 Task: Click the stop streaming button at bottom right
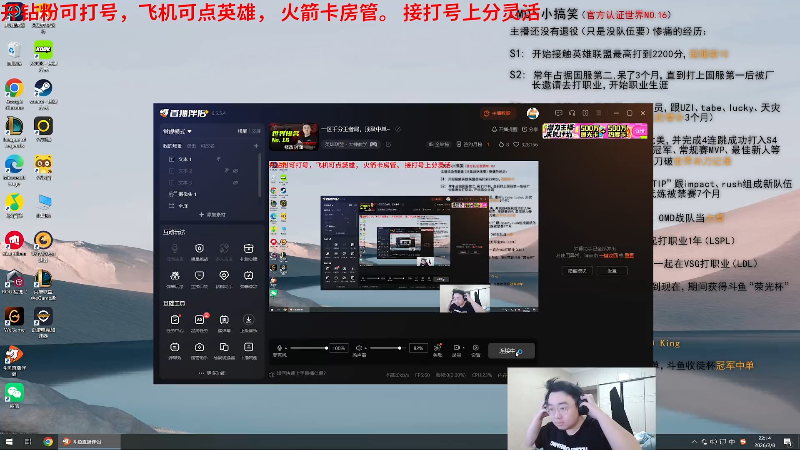click(511, 351)
